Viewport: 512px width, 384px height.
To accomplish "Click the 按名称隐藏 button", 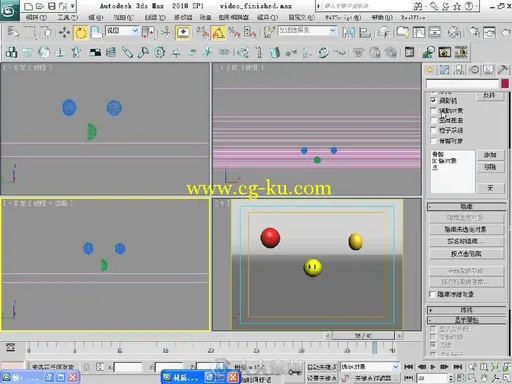I will (x=466, y=241).
